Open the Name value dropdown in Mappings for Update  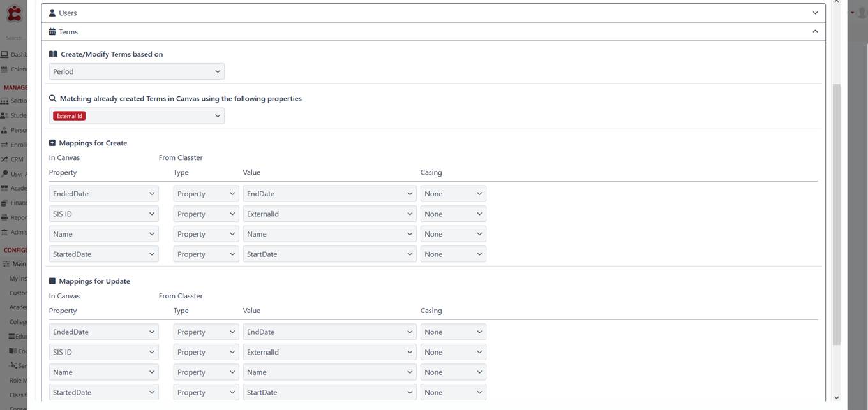coord(330,372)
